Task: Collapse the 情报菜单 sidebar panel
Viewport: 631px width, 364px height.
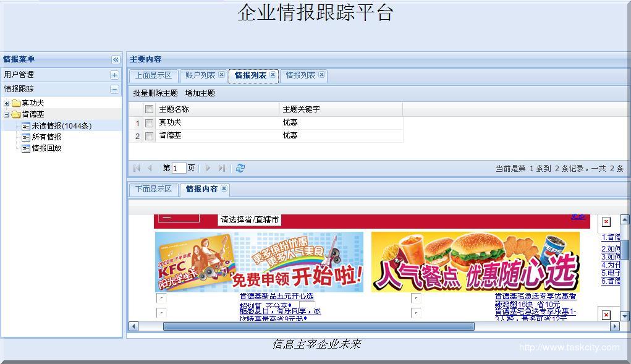Action: coord(116,60)
